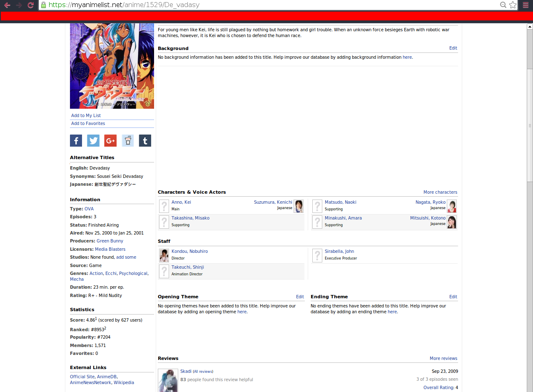Click the zoom magnifier icon in address bar
This screenshot has width=533, height=392.
click(503, 5)
